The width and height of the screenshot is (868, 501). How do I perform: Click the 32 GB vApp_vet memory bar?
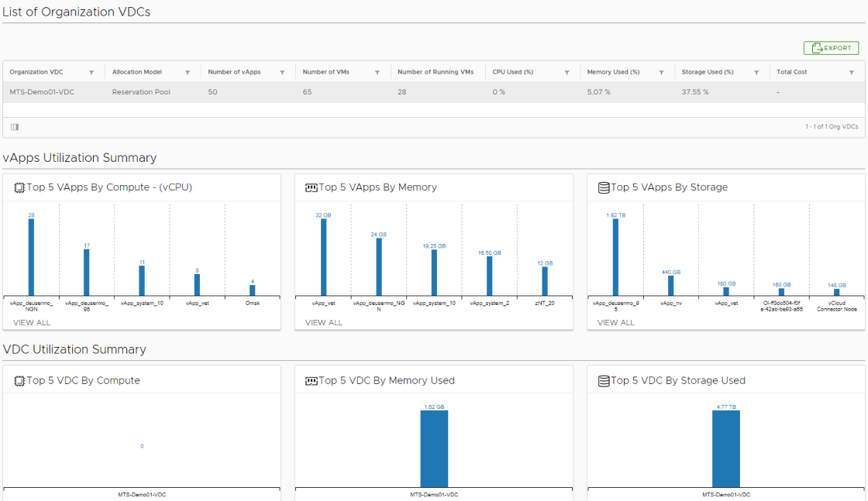[x=323, y=257]
